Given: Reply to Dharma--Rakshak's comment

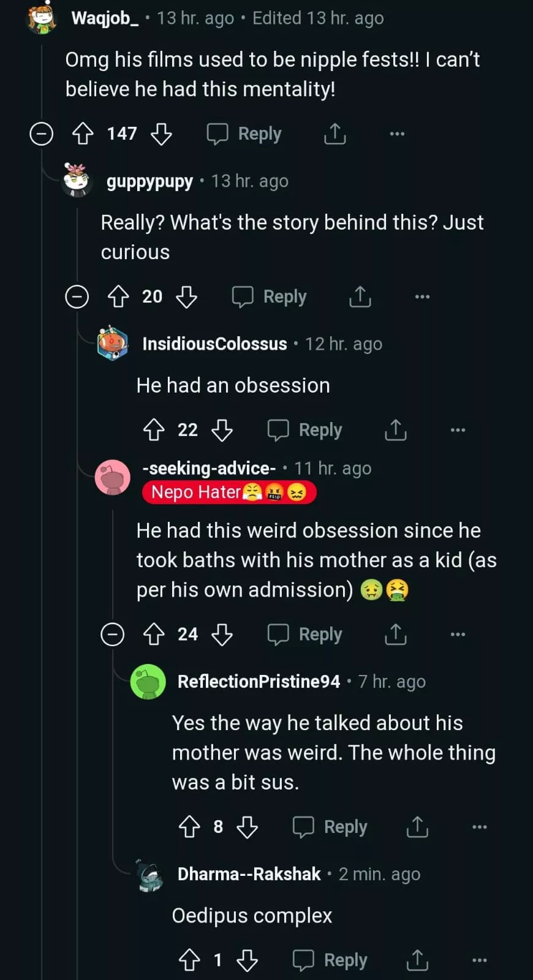Looking at the screenshot, I should pyautogui.click(x=330, y=960).
